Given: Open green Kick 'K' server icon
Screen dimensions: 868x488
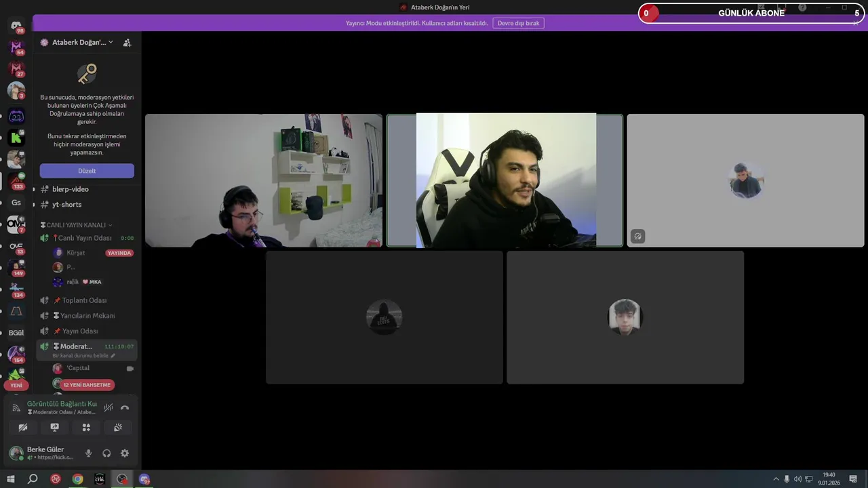Looking at the screenshot, I should [x=16, y=138].
